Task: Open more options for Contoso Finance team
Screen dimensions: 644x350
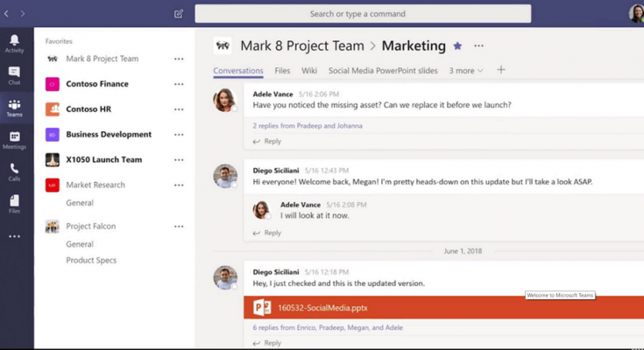Action: 179,85
